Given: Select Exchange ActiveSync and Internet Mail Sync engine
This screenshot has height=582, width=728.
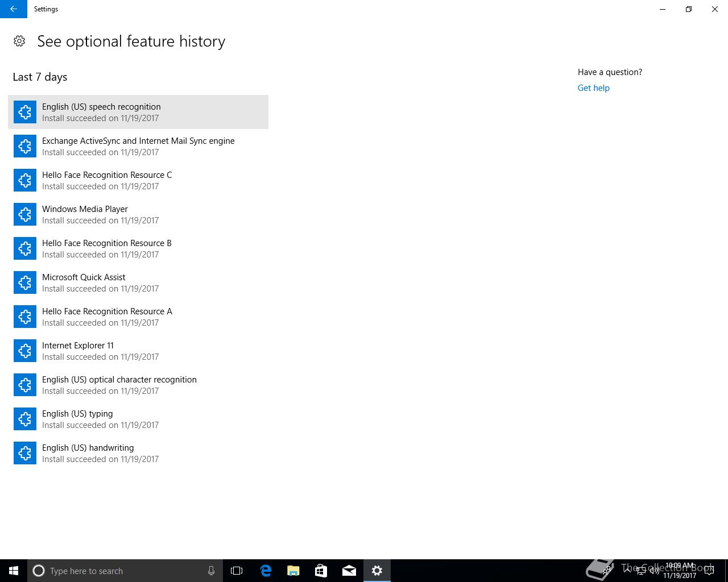Looking at the screenshot, I should [x=138, y=146].
